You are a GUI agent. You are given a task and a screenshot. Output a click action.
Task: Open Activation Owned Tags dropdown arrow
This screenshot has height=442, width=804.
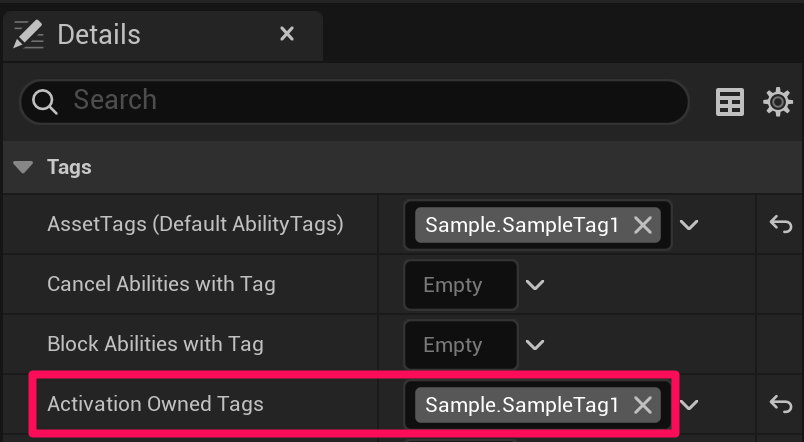689,404
